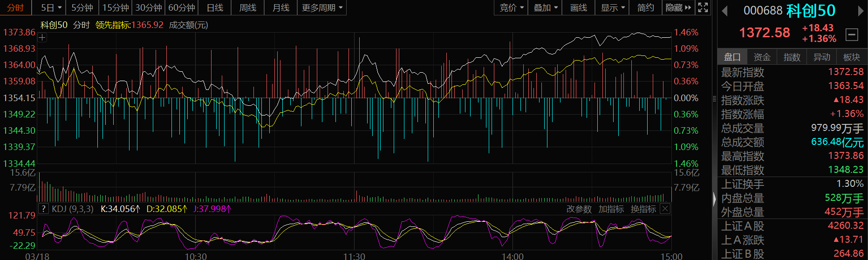Open the 叠加 overlay dropdown
Viewport: 868px width, 260px height.
(545, 7)
